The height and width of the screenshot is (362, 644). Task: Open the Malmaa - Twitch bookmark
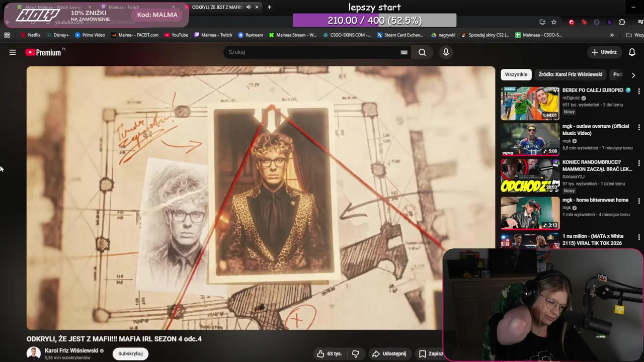213,35
